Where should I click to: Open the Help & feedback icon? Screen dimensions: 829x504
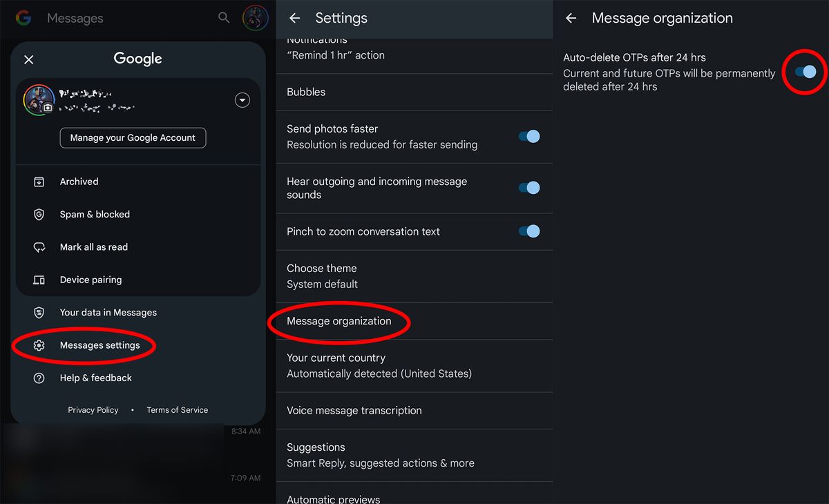coord(39,378)
